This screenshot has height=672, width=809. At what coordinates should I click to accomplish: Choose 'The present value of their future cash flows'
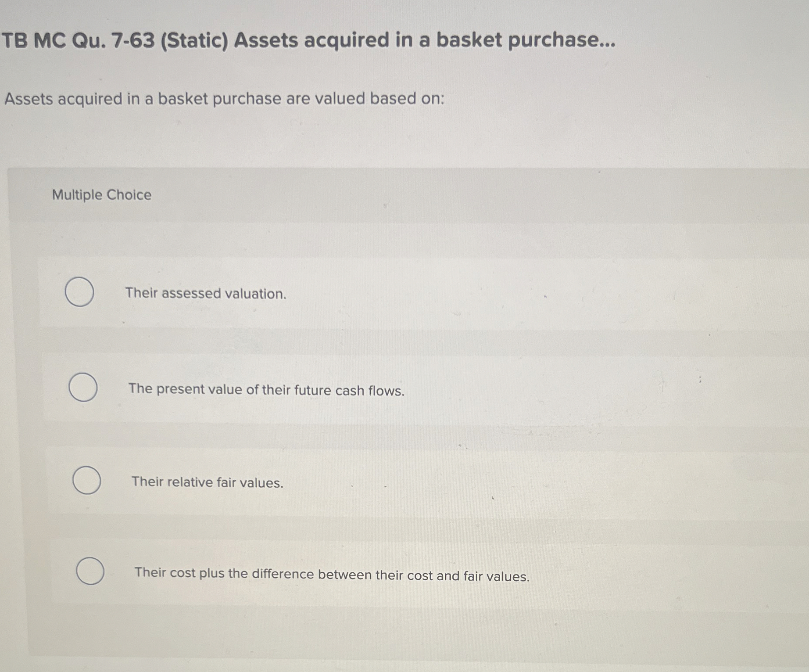point(82,388)
